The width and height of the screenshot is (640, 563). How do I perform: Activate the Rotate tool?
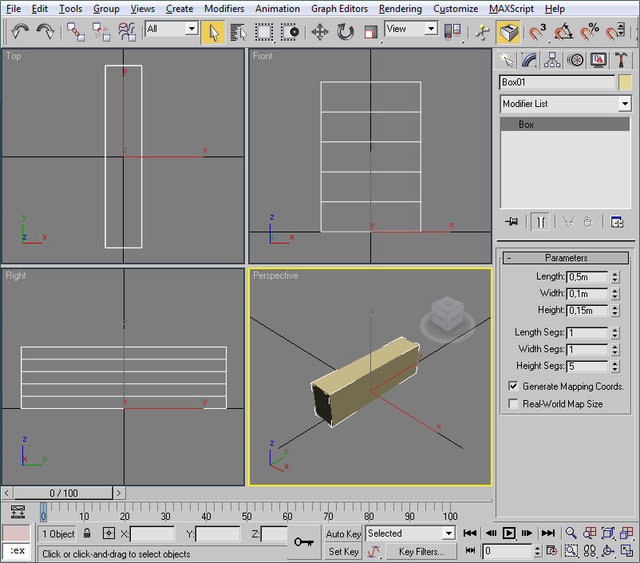(345, 31)
